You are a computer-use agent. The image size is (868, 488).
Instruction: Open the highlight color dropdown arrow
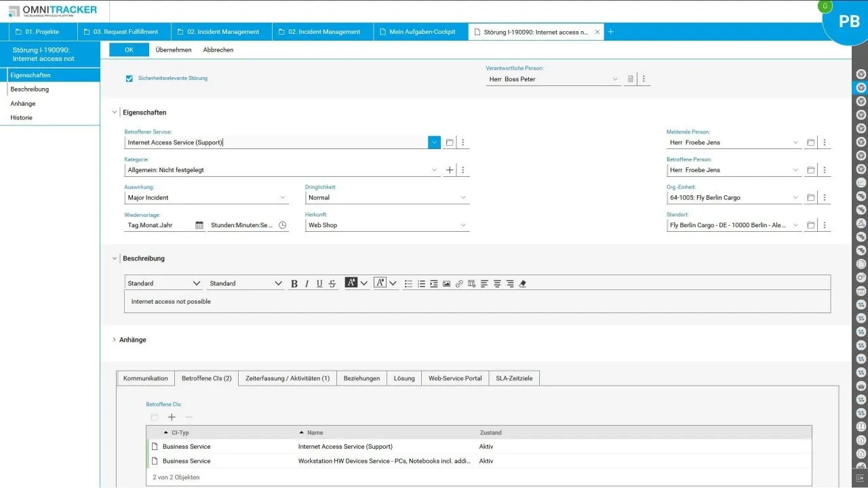click(393, 283)
